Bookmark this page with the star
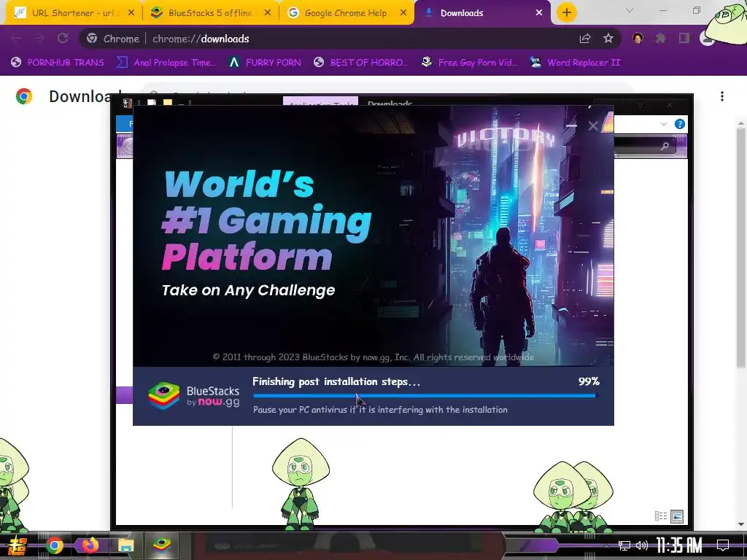747x560 pixels. pos(608,39)
